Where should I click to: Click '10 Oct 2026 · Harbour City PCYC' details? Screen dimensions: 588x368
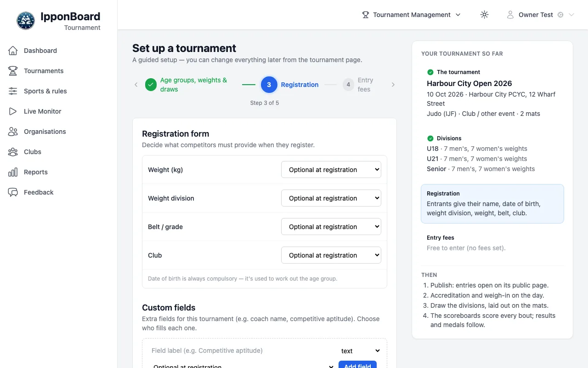coord(491,99)
